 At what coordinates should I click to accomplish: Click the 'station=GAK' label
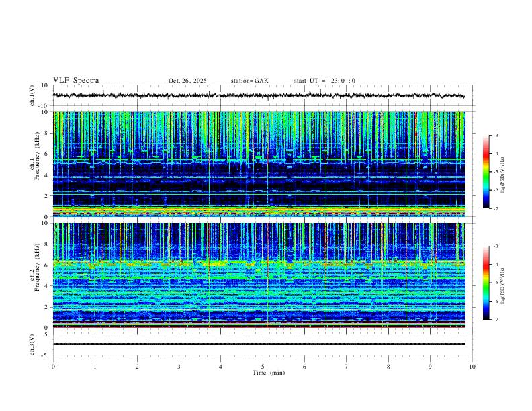point(249,81)
